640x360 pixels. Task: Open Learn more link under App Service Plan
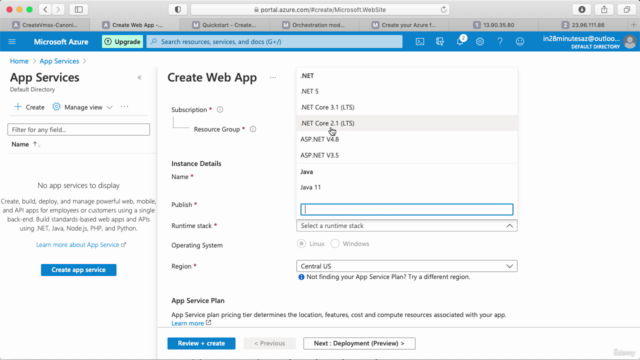pos(191,323)
